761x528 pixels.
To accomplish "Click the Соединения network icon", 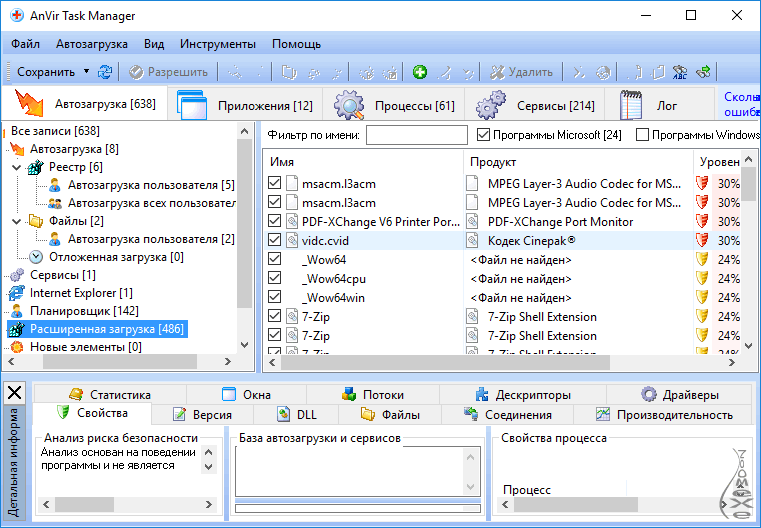I will click(x=471, y=414).
